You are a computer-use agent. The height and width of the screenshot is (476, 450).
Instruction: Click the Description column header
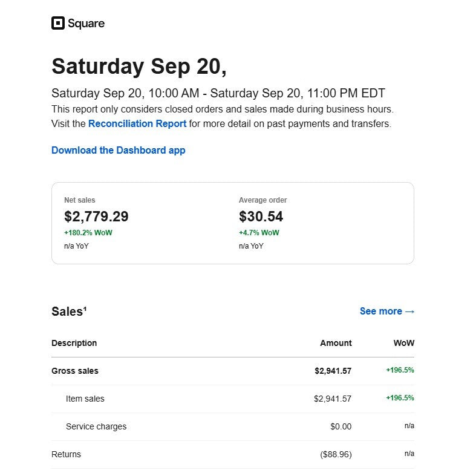[74, 343]
